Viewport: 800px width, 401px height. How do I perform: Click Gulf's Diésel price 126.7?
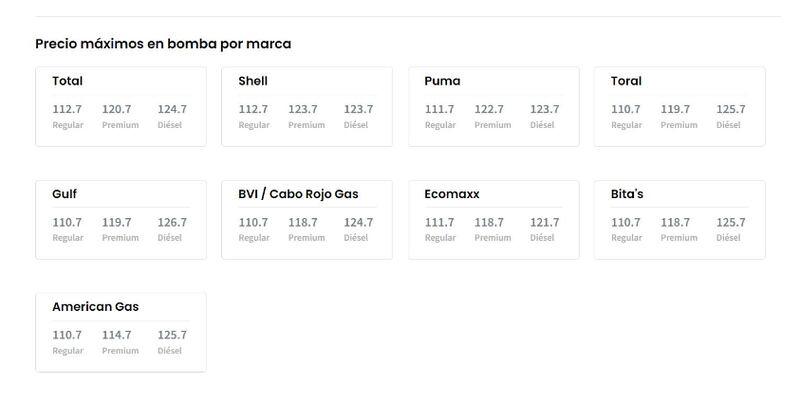[x=172, y=222]
